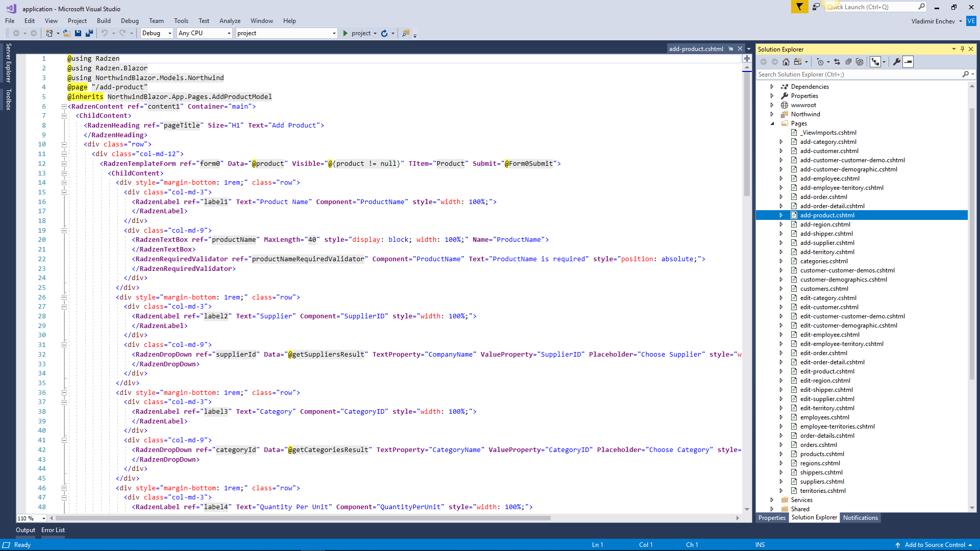Open the Analyze menu
Viewport: 980px width, 551px height.
[230, 21]
